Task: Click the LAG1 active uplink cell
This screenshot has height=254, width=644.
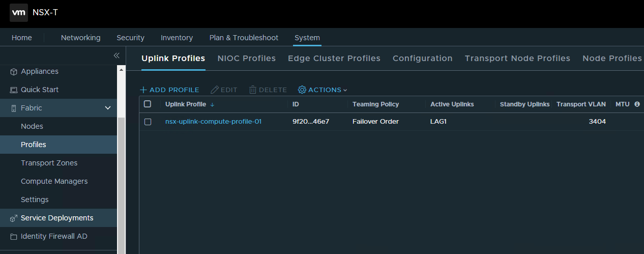Action: tap(438, 122)
